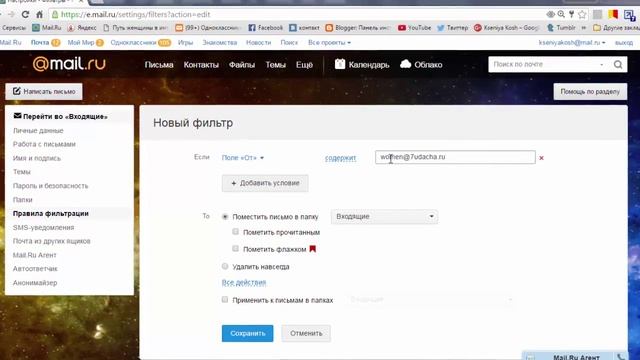Click the Сохранить button
Screen dimensions: 640x360
[x=247, y=333]
